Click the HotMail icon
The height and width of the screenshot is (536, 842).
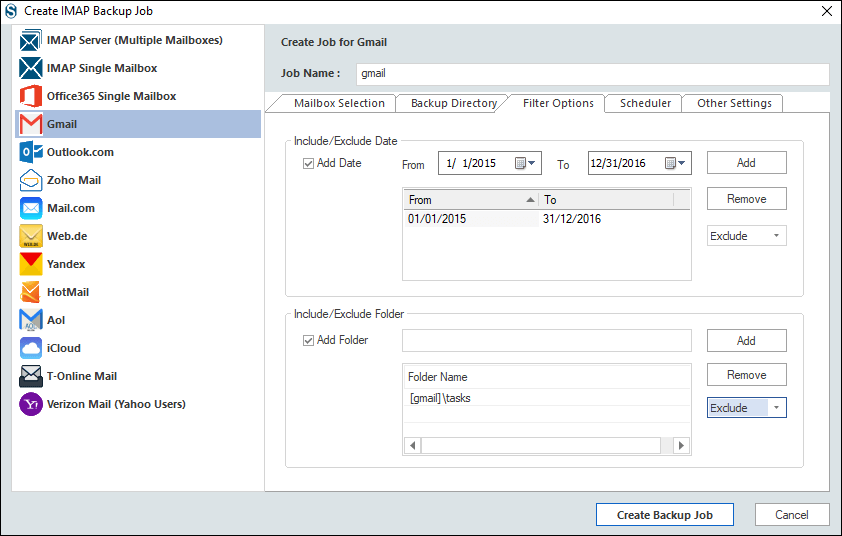pos(31,292)
